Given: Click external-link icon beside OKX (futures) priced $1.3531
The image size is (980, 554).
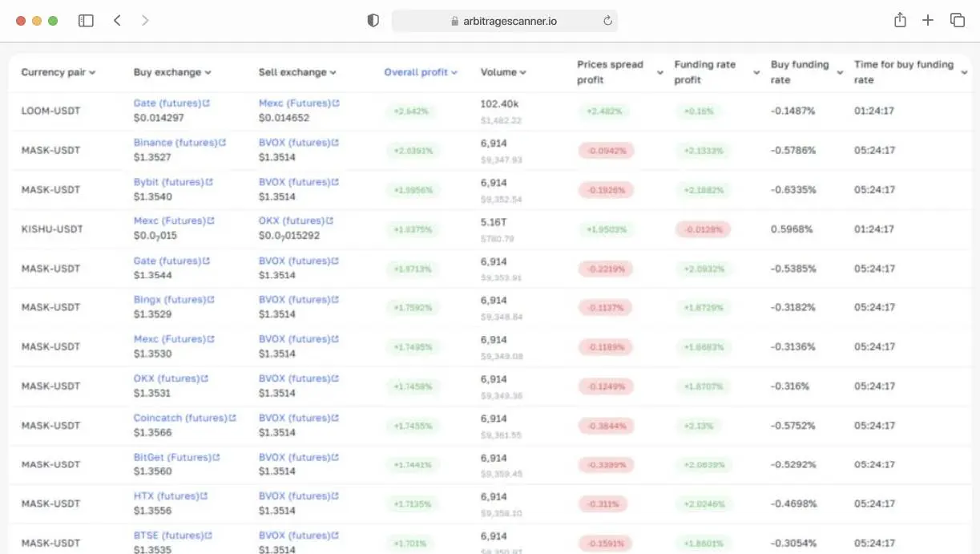Looking at the screenshot, I should coord(206,378).
